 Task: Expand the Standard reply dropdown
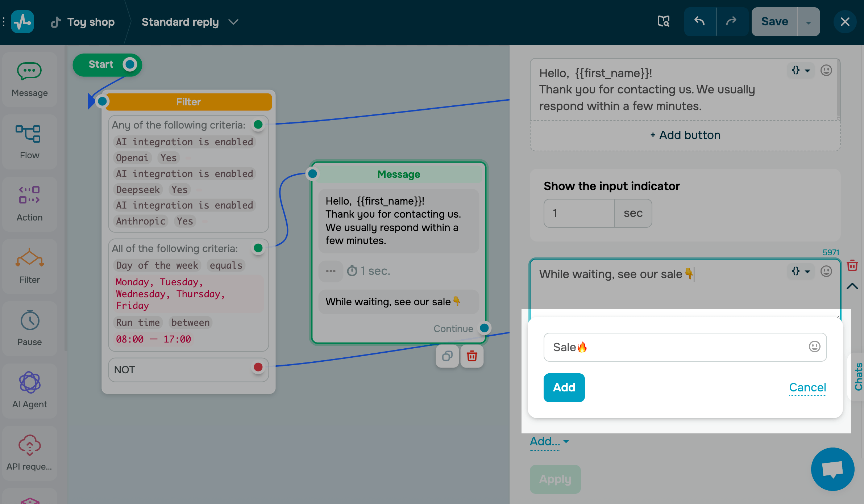233,22
